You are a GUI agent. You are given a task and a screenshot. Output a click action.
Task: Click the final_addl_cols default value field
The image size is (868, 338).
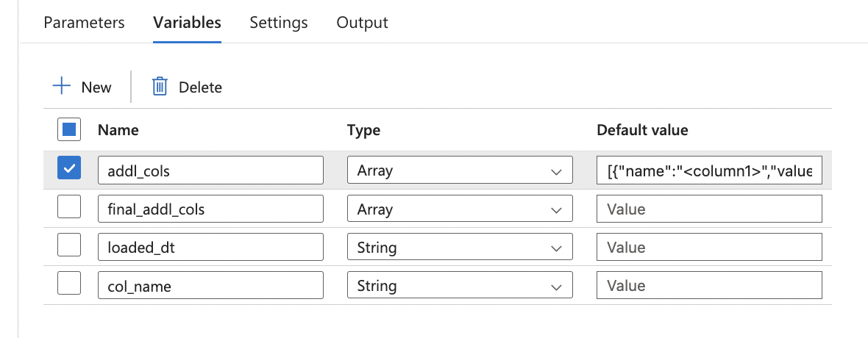pyautogui.click(x=709, y=209)
